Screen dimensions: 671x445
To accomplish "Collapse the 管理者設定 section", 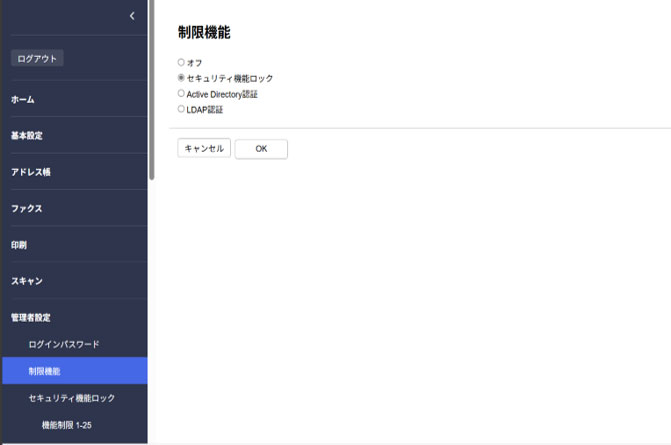I will [30, 318].
